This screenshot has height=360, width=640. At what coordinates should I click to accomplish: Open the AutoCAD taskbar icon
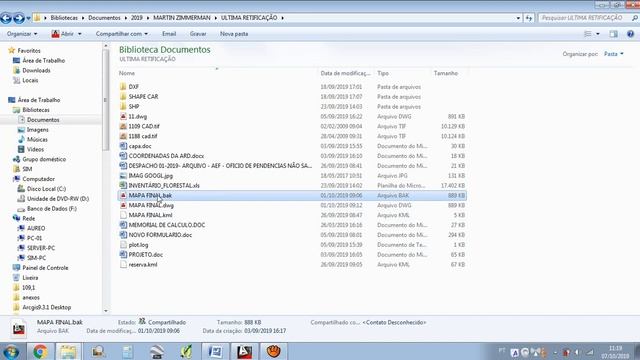click(x=244, y=351)
